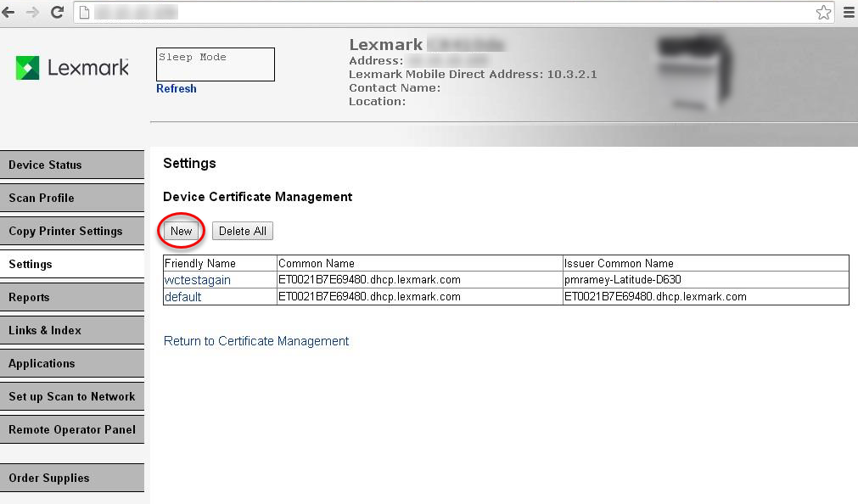Select the Settings sidebar item
Viewport: 858px width, 504px height.
[x=72, y=265]
